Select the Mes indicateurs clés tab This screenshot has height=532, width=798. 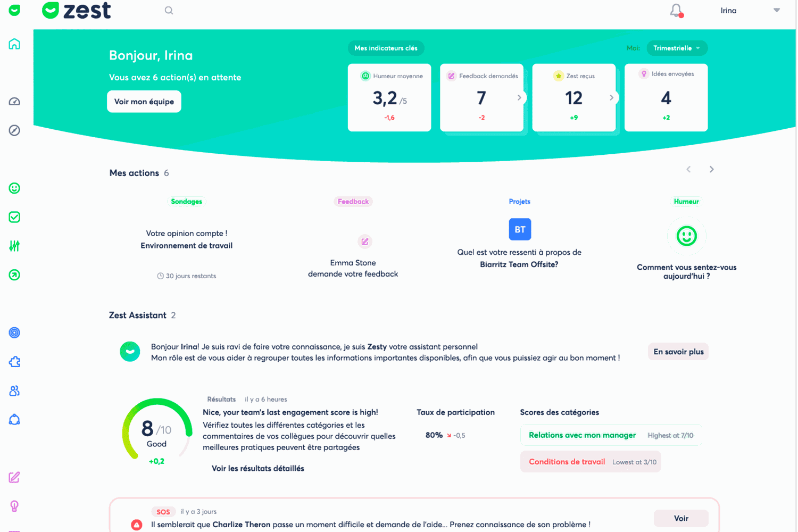386,48
